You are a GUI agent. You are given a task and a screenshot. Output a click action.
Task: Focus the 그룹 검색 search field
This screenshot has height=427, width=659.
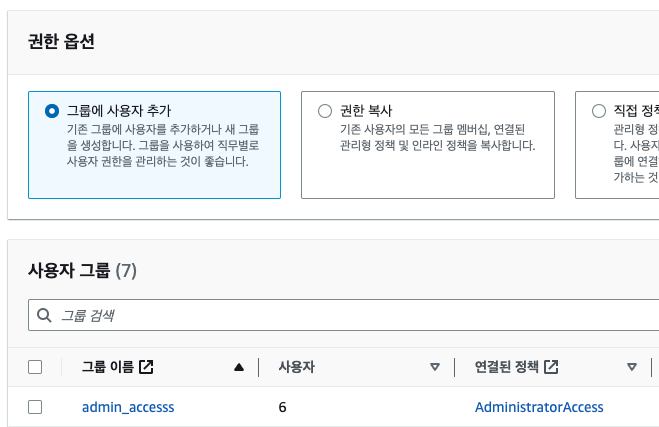(x=343, y=315)
